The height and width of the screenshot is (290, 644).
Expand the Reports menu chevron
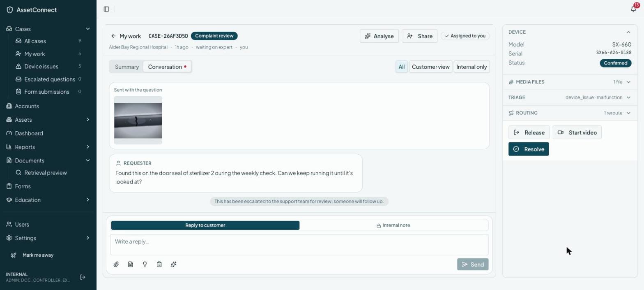pyautogui.click(x=88, y=147)
